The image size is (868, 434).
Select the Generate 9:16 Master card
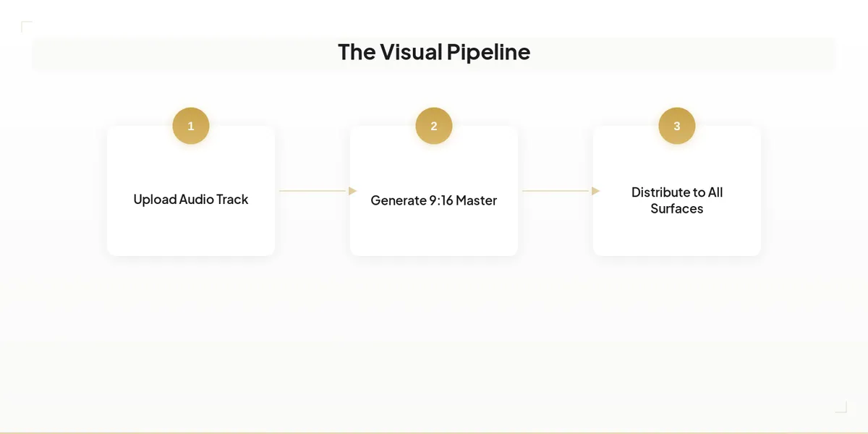click(x=434, y=191)
